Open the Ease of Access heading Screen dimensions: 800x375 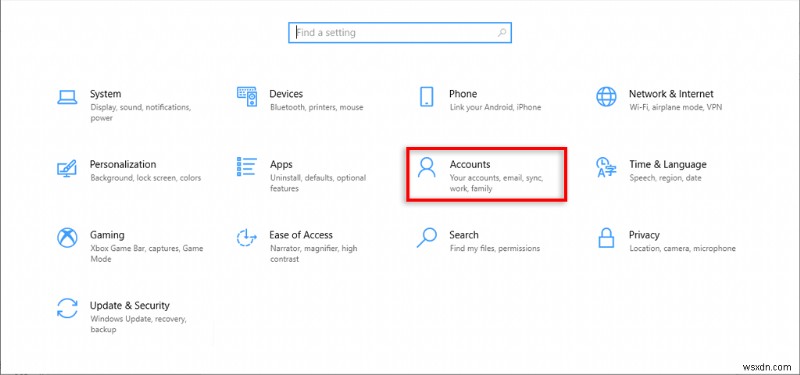[301, 235]
